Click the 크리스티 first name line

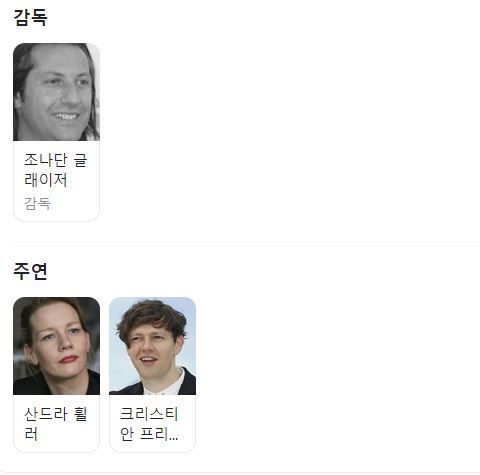click(x=149, y=414)
